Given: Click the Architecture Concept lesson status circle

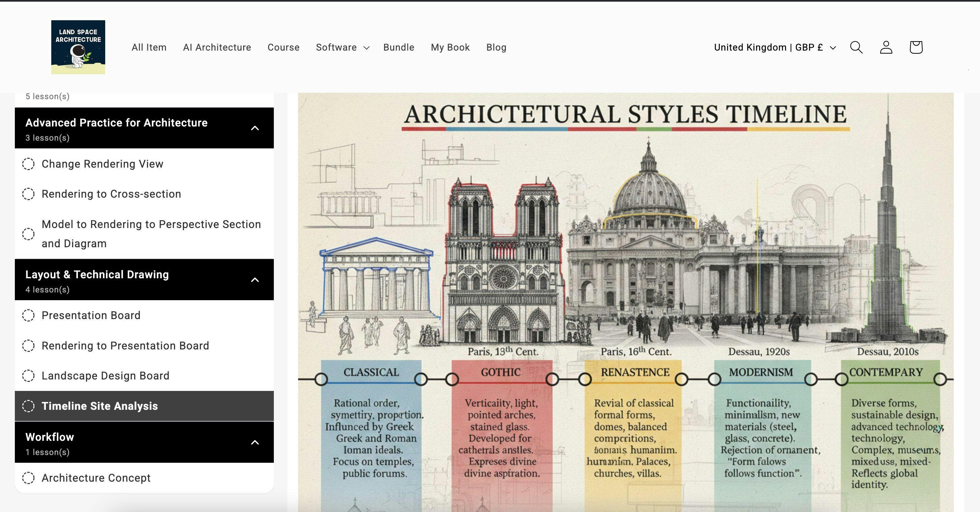Looking at the screenshot, I should [x=28, y=478].
